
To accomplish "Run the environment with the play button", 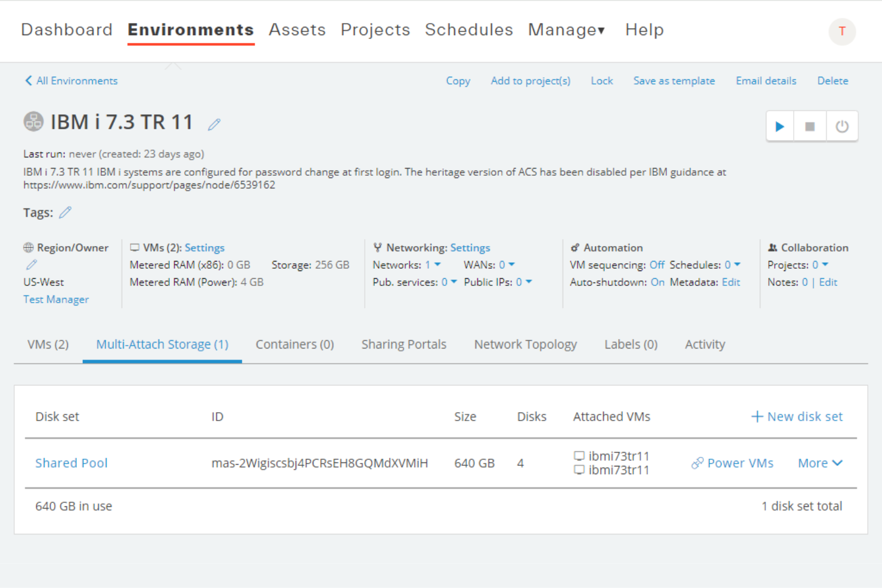I will click(779, 126).
